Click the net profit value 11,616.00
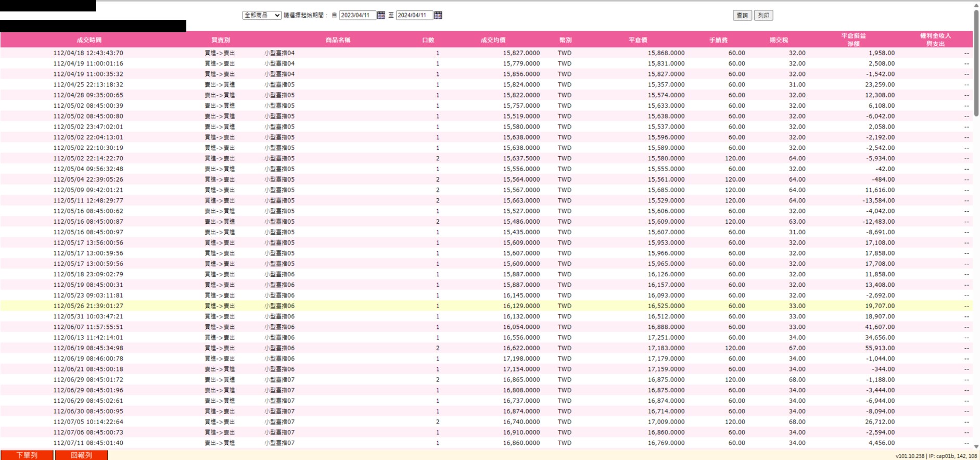The image size is (980, 460). point(880,190)
